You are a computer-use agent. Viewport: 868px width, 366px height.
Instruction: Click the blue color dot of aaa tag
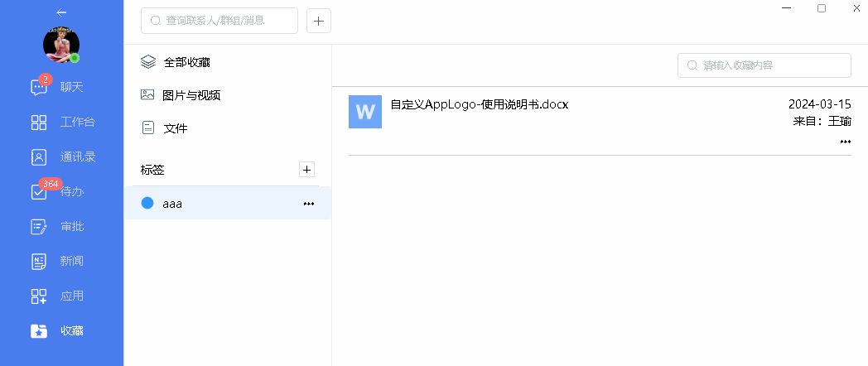point(147,203)
